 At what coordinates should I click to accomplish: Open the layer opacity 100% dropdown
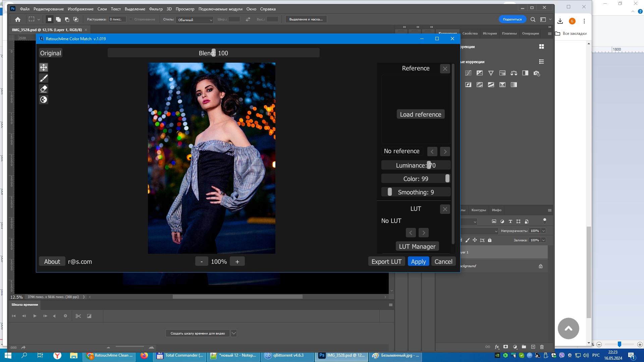[543, 231]
